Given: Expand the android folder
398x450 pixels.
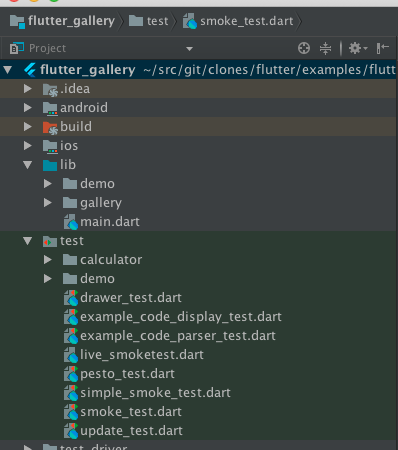Looking at the screenshot, I should 28,107.
